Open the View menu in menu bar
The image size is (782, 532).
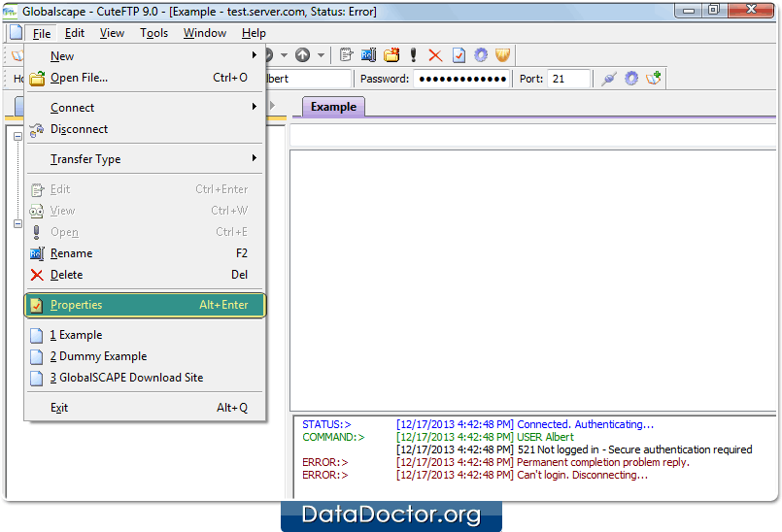pos(112,33)
